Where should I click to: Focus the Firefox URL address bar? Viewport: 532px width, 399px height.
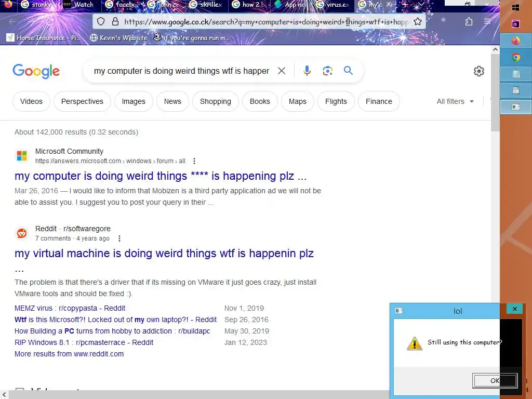pos(266,22)
